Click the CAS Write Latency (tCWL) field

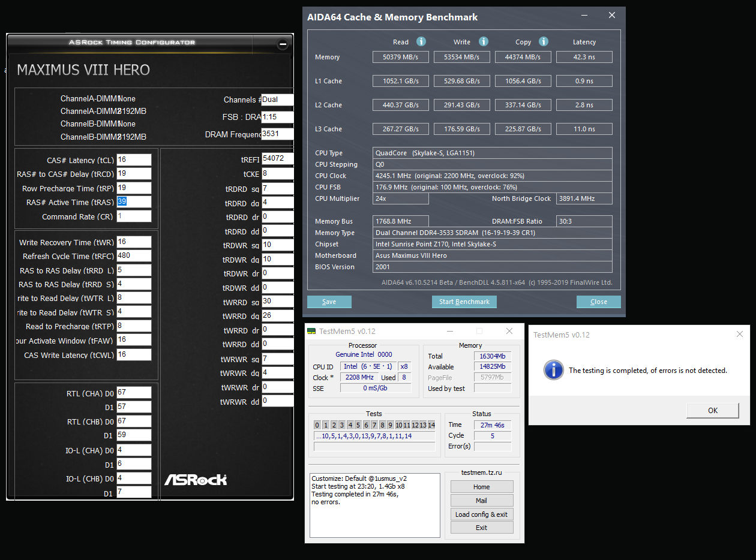[134, 354]
